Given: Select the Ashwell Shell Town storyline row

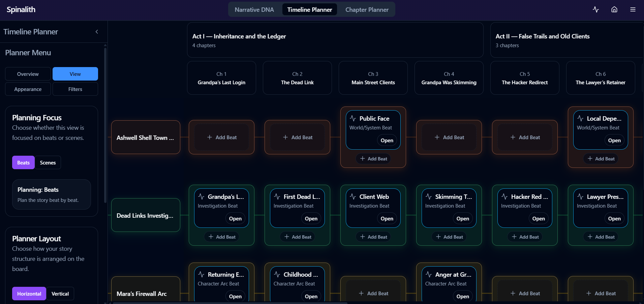Looking at the screenshot, I should click(146, 137).
